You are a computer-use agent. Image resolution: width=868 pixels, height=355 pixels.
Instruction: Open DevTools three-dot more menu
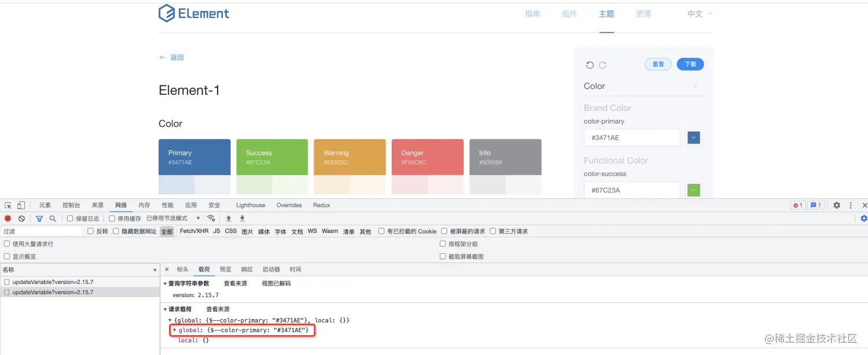point(851,205)
